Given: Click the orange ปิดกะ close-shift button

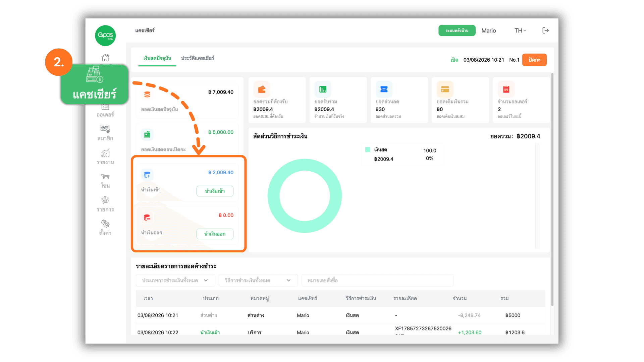Looking at the screenshot, I should tap(534, 60).
